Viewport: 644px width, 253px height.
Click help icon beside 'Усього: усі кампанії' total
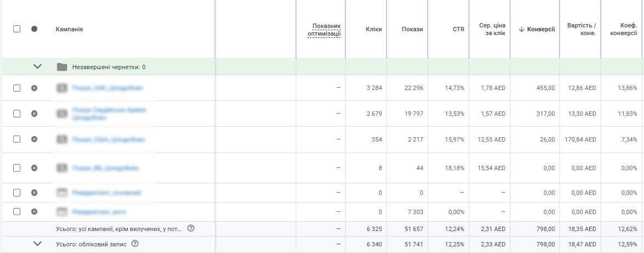[x=191, y=228]
